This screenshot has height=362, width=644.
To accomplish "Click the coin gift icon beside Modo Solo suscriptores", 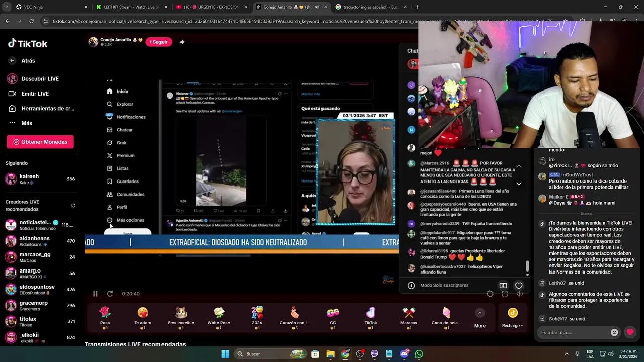I will [x=503, y=286].
